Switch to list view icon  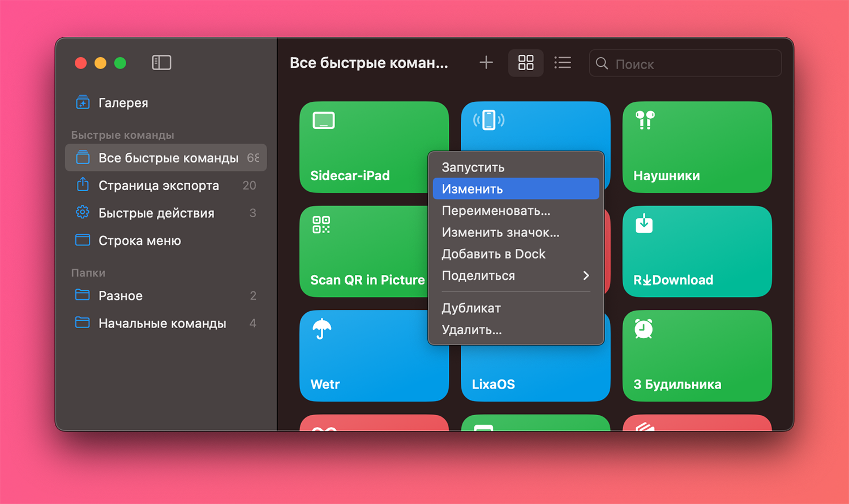pos(563,62)
